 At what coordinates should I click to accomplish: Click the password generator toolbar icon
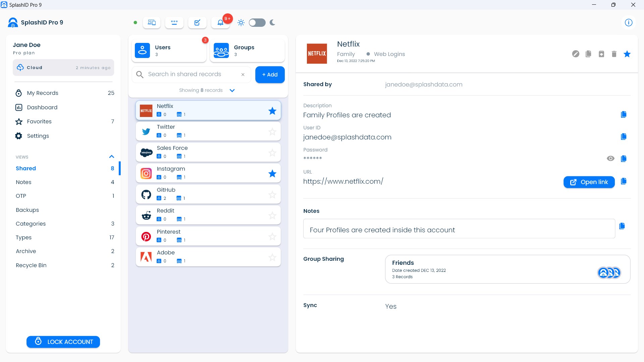point(174,22)
